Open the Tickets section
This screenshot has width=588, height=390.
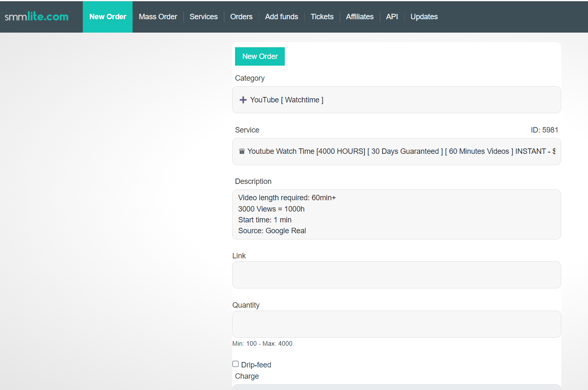point(322,17)
